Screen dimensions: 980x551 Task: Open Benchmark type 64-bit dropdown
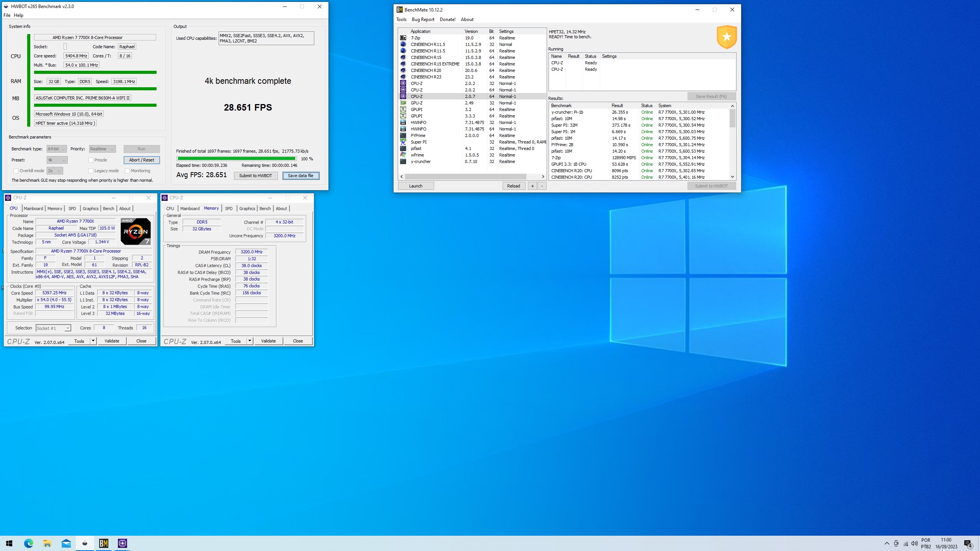click(57, 149)
